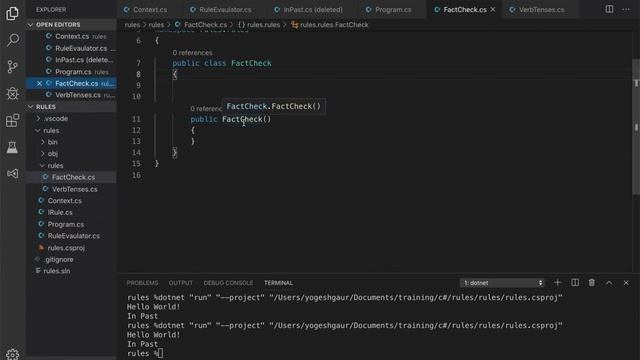
Task: Collapse the Open Editors section
Action: tap(71, 24)
